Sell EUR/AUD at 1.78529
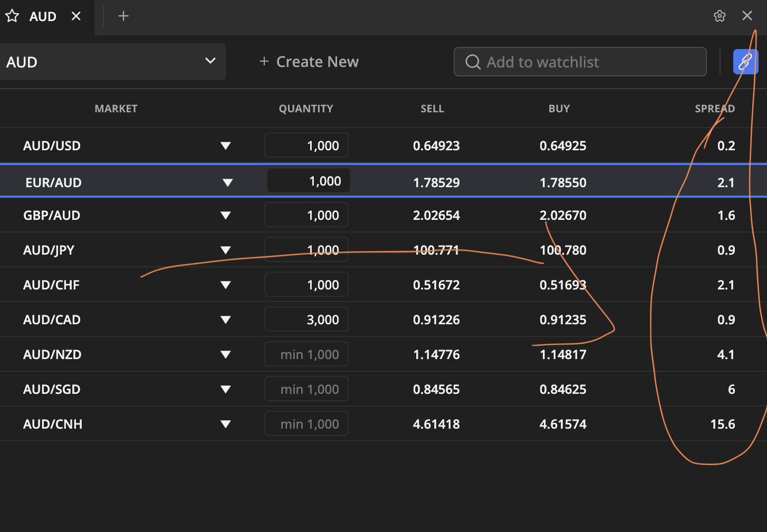This screenshot has height=532, width=767. pyautogui.click(x=436, y=182)
